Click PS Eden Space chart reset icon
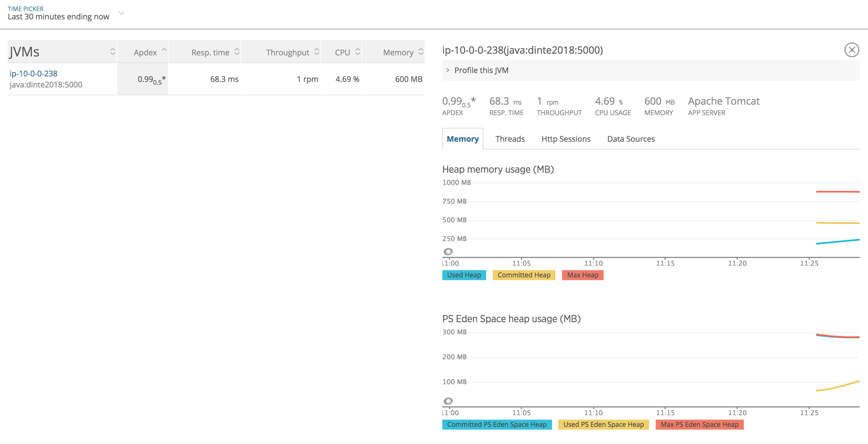Screen dimensions: 868x444 pos(448,401)
